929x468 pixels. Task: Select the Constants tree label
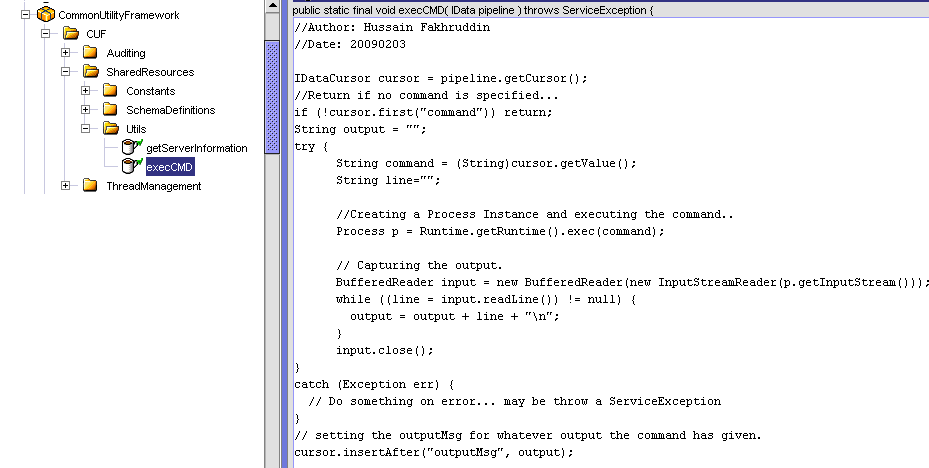(150, 91)
